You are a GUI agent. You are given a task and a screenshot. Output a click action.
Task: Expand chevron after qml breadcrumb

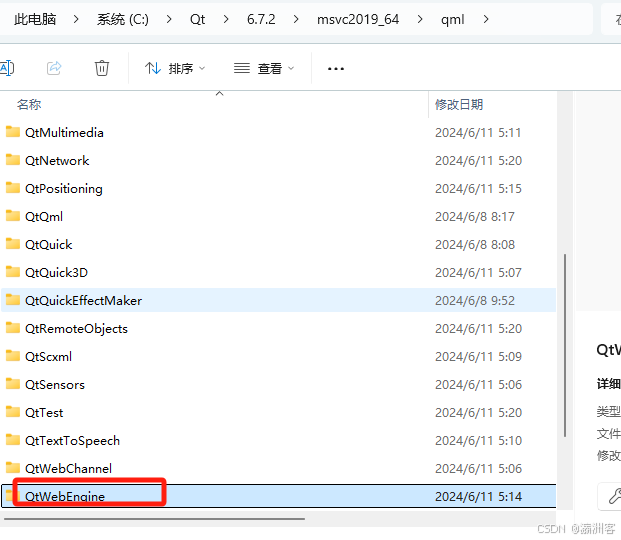click(486, 19)
